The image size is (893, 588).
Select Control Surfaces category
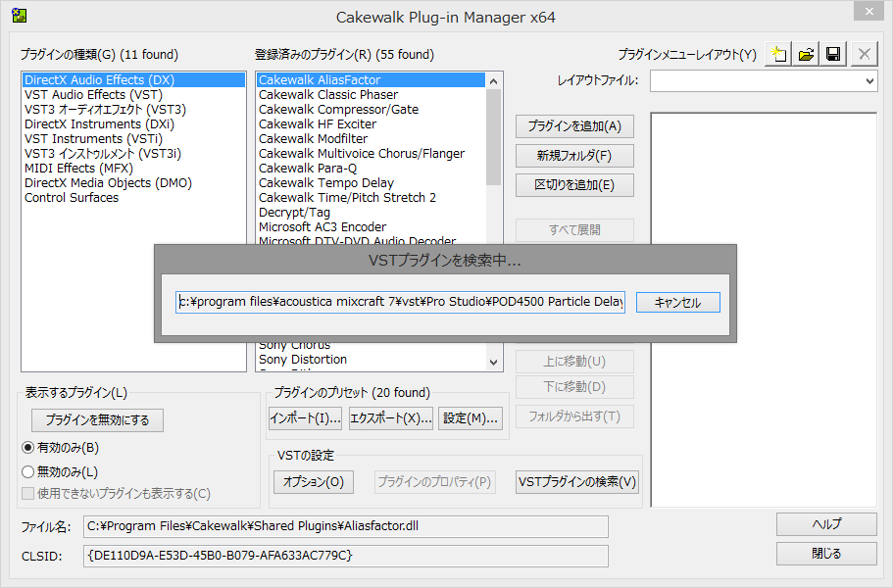tap(134, 198)
